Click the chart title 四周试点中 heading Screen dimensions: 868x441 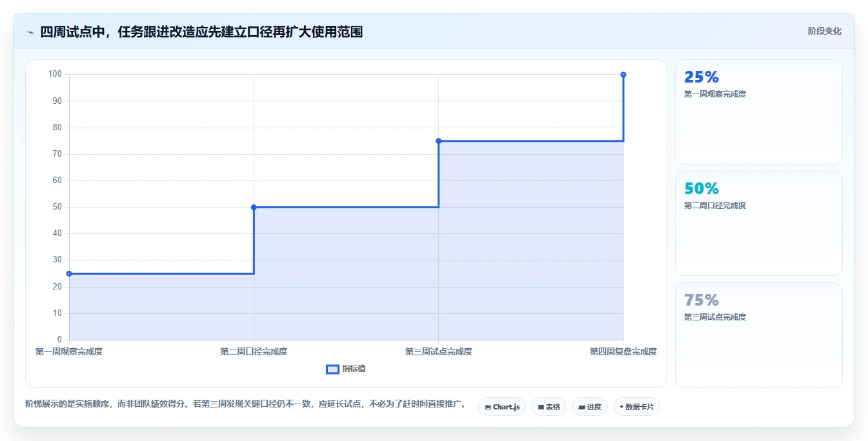201,32
